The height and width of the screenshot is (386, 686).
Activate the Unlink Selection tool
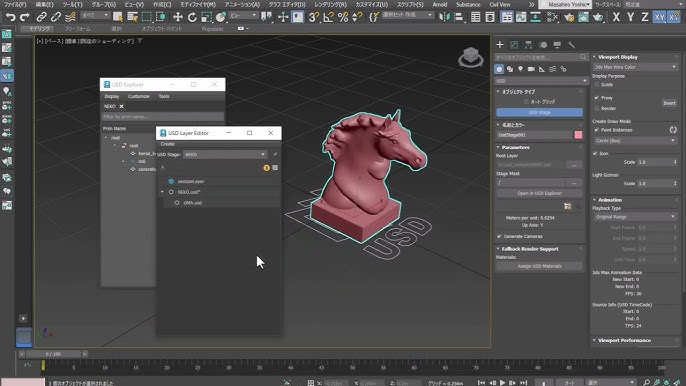[x=56, y=17]
